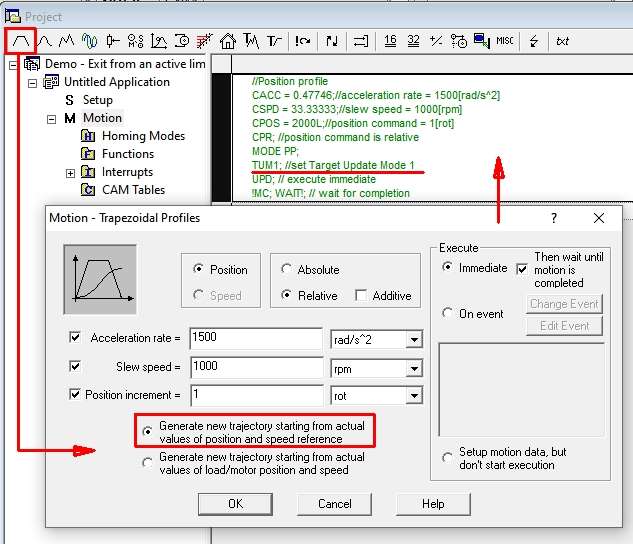Open Interrupts in the project tree
This screenshot has width=633, height=544.
[x=127, y=172]
